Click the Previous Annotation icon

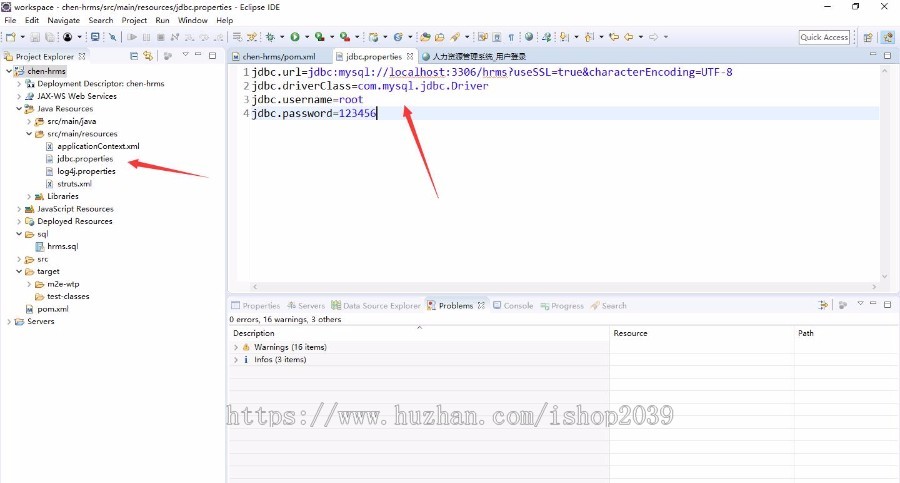[589, 37]
